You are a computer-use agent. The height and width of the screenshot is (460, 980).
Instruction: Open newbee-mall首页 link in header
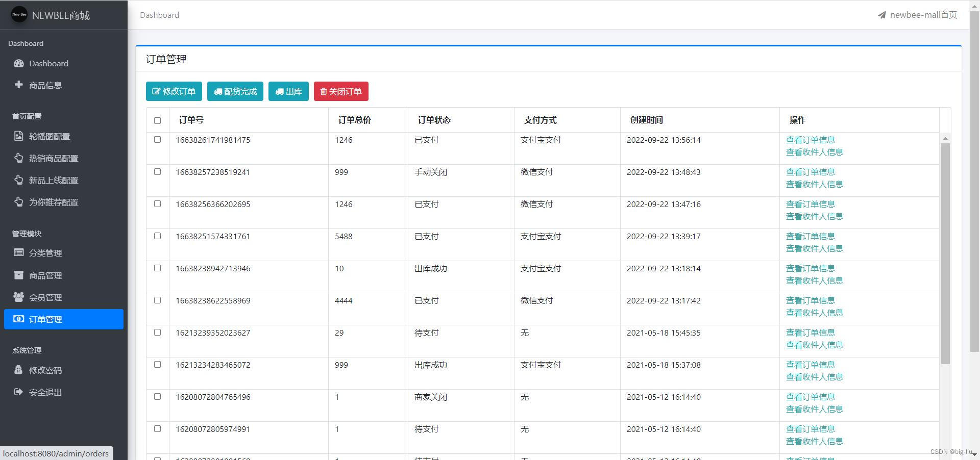[x=917, y=15]
